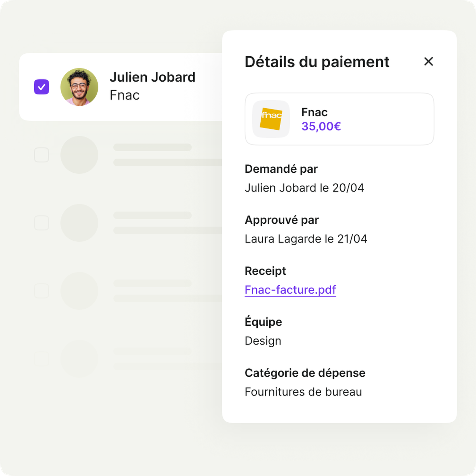Click the placeholder avatar in the third row
This screenshot has height=476, width=476.
pos(79,223)
